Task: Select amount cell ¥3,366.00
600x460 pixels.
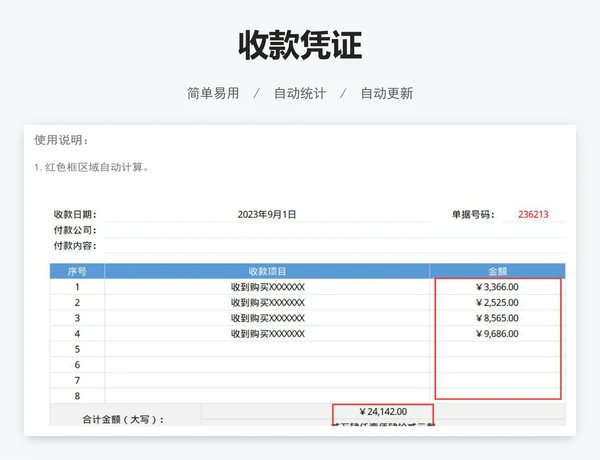Action: [497, 287]
